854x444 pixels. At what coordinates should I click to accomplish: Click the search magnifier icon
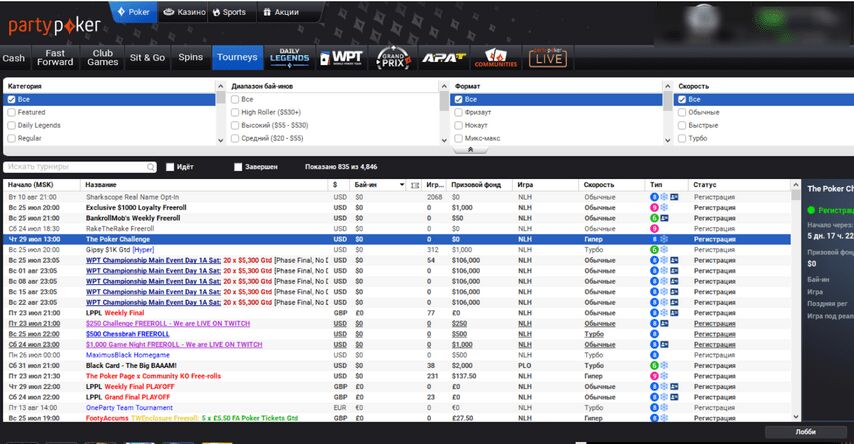(x=151, y=167)
